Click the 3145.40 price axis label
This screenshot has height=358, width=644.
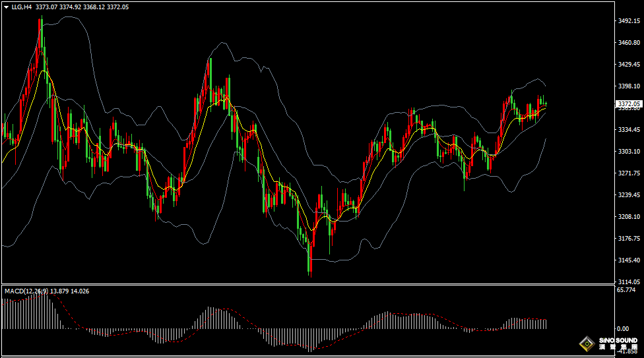(628, 260)
